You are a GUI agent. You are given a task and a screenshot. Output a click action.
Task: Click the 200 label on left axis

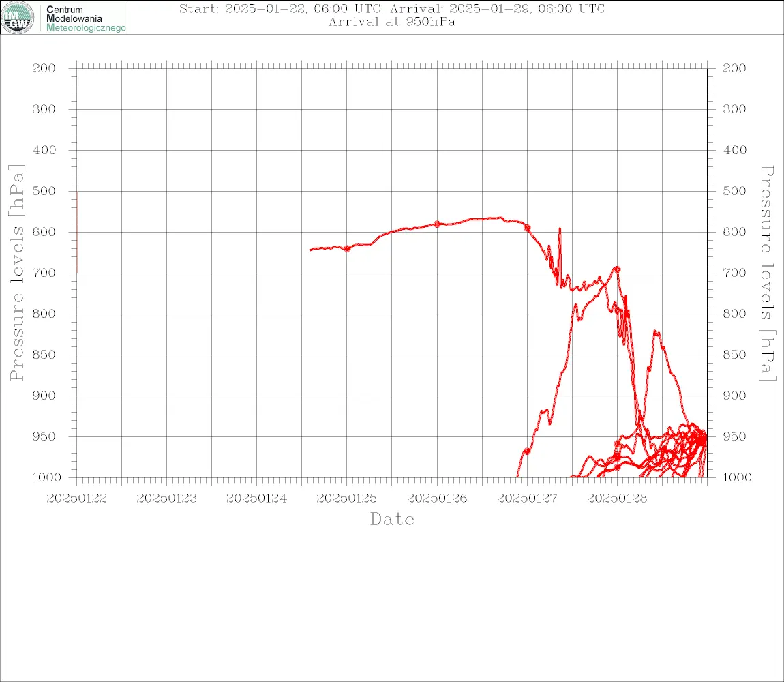(x=44, y=68)
